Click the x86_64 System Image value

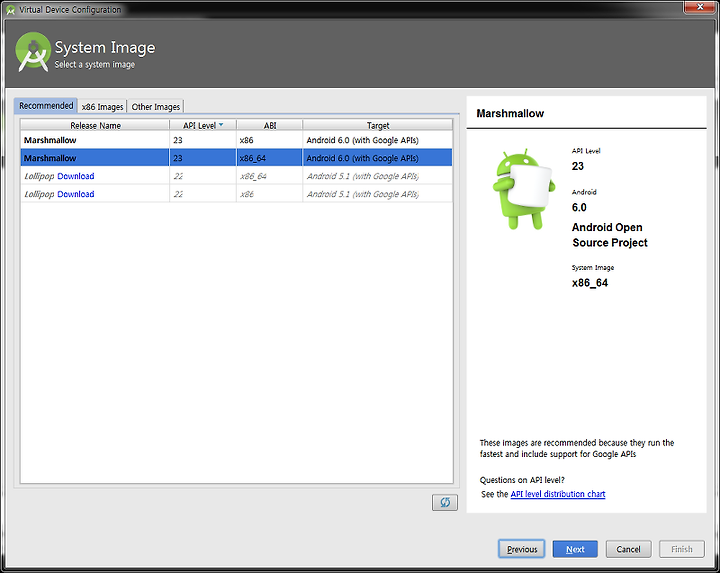(x=590, y=283)
